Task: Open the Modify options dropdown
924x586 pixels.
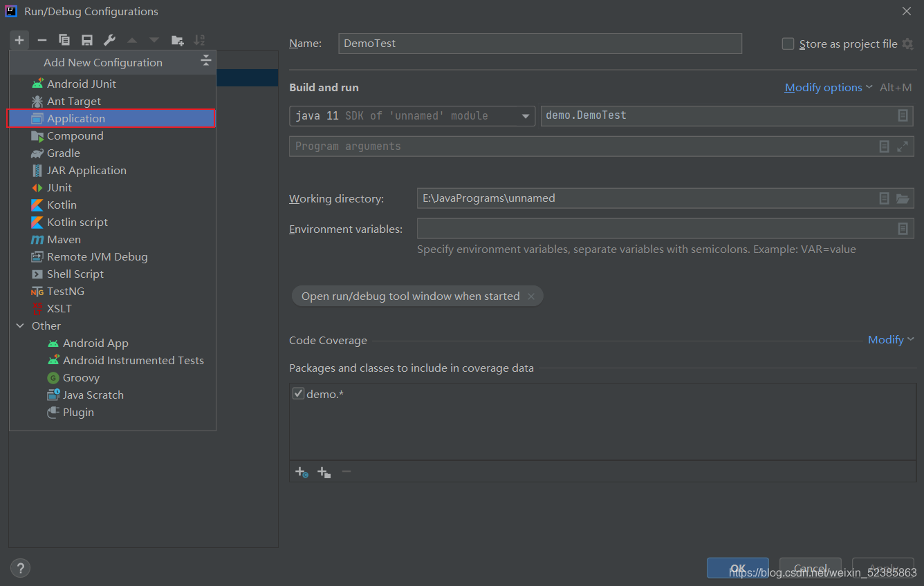Action: coord(828,88)
